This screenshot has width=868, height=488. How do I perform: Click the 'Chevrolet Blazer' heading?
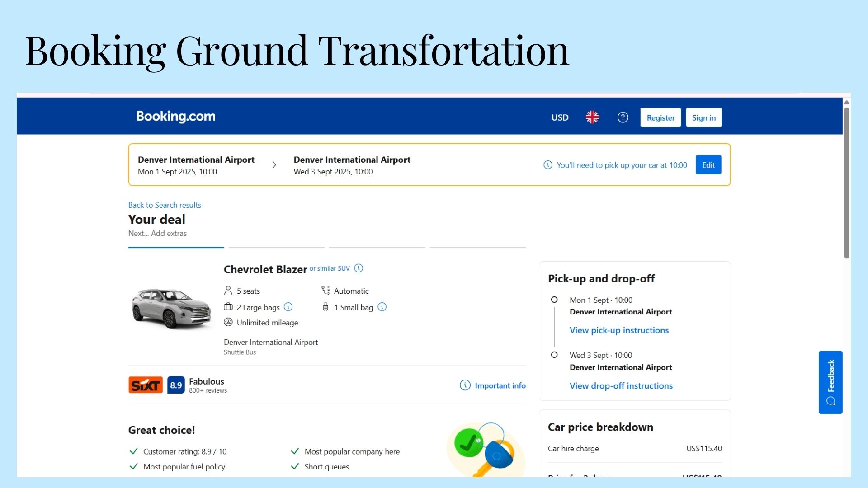pyautogui.click(x=265, y=270)
